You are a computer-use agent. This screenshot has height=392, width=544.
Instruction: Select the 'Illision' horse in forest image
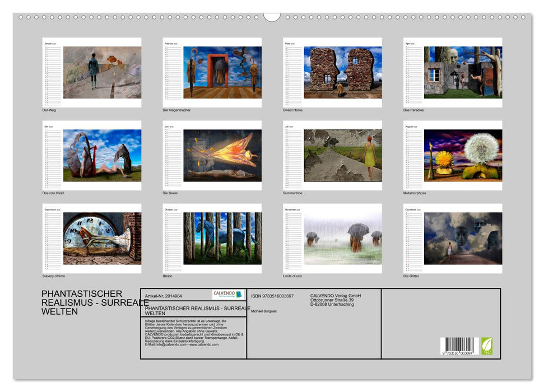[x=222, y=238]
